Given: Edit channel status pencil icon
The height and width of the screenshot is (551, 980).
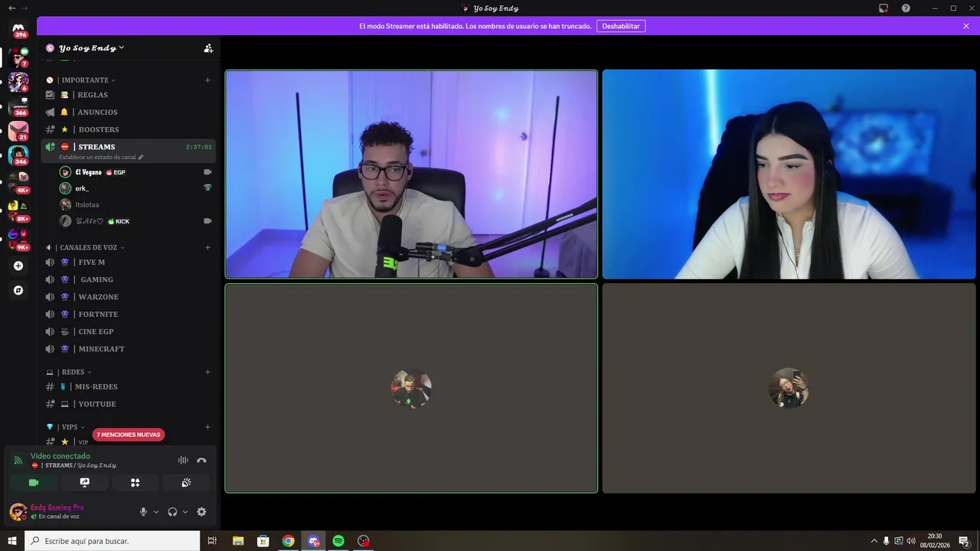Looking at the screenshot, I should pos(141,157).
